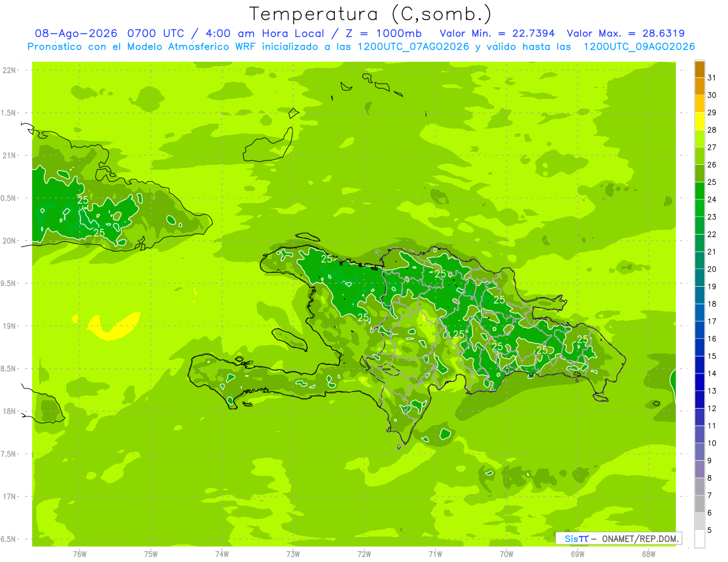This screenshot has width=728, height=562.
Task: Click the '69W' longitude axis label
Action: [x=578, y=554]
